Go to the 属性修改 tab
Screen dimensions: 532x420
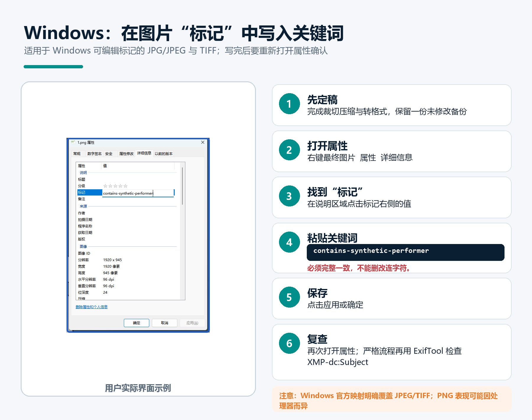(x=126, y=154)
